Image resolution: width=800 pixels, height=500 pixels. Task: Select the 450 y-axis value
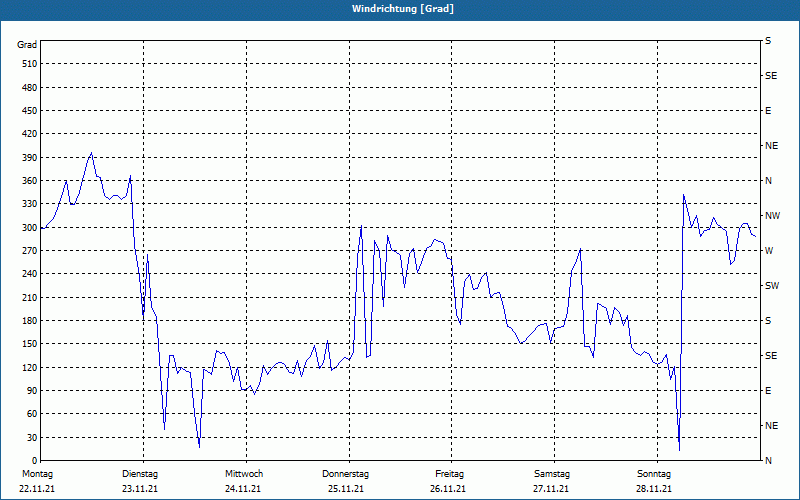coord(30,111)
